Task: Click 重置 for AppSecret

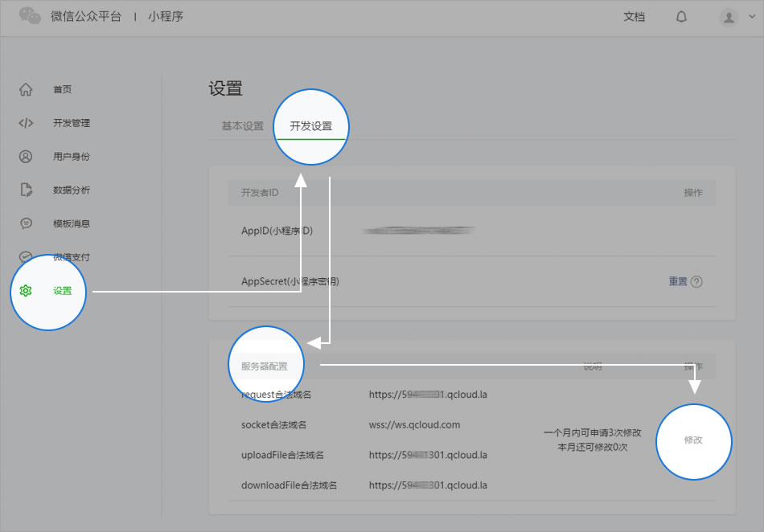Action: (x=678, y=281)
